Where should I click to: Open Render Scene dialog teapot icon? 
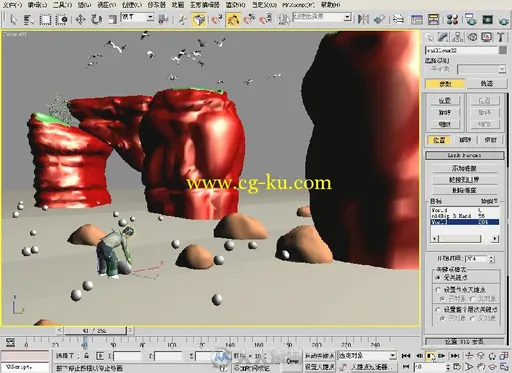coord(471,19)
